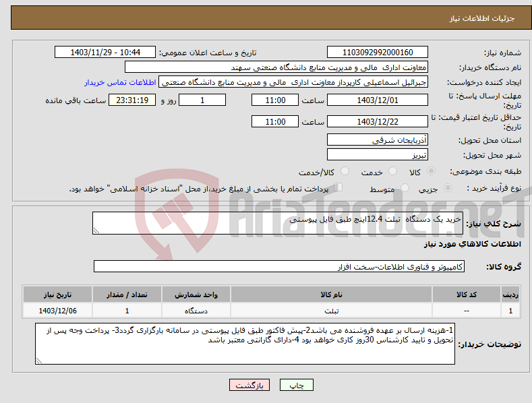The width and height of the screenshot is (532, 403).
Task: Click the طبقه بندی موضوعی label
Action: pos(485,172)
